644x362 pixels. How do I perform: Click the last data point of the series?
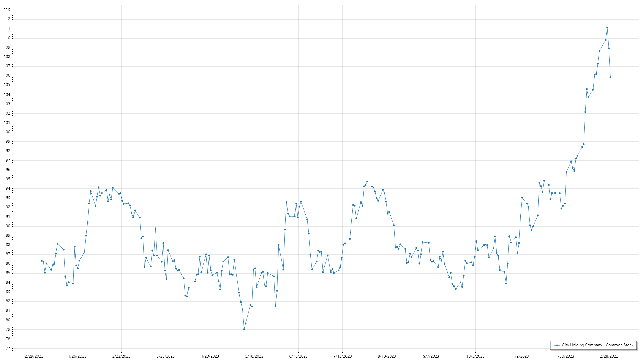[610, 77]
